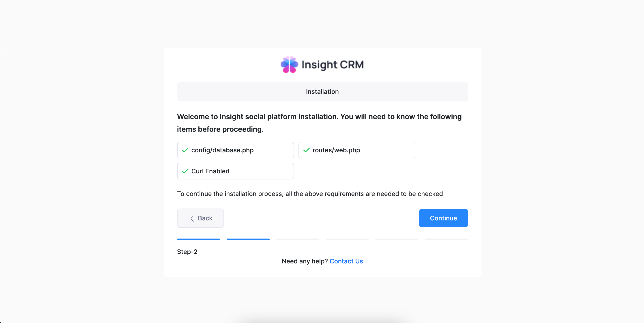Select the Curl Enabled requirement box
Viewport: 644px width, 323px height.
(x=235, y=171)
